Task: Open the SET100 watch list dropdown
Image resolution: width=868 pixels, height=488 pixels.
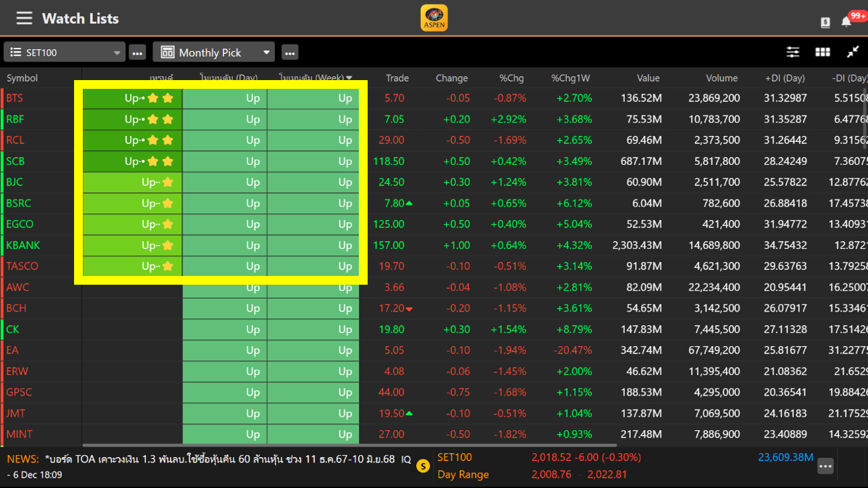Action: tap(65, 53)
